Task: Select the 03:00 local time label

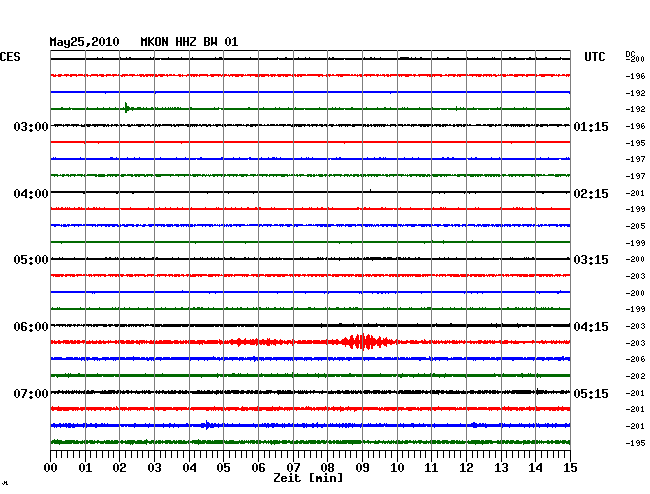Action: pos(31,126)
